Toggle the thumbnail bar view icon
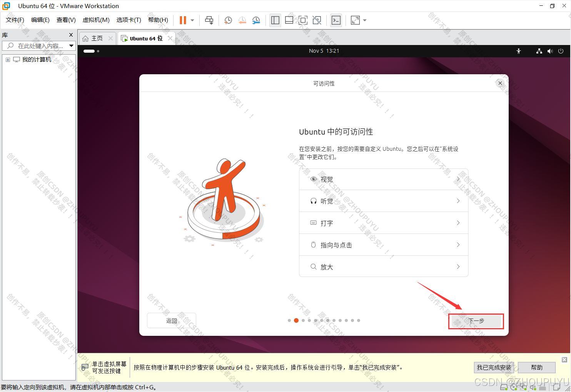The image size is (571, 392). coord(289,20)
